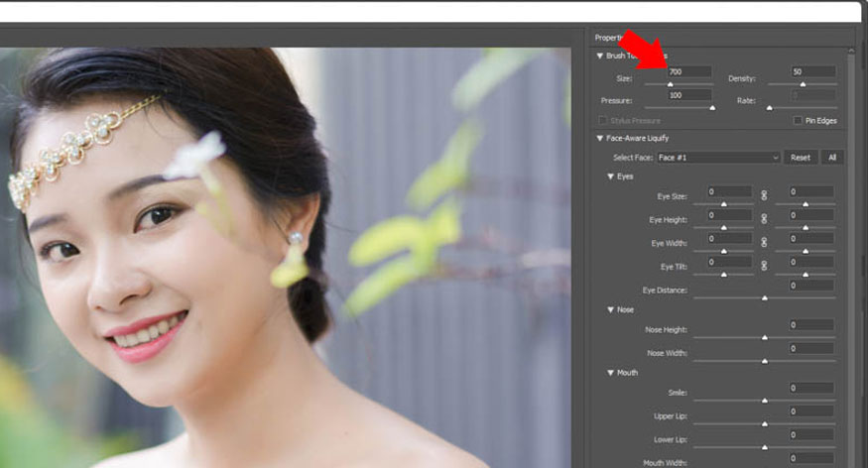Click the Nose Width slider handle

coord(765,361)
